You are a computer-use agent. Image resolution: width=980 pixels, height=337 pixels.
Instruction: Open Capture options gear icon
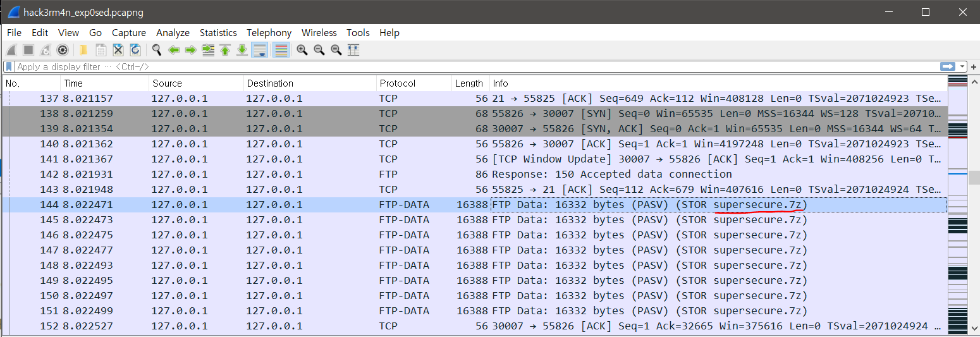point(63,50)
